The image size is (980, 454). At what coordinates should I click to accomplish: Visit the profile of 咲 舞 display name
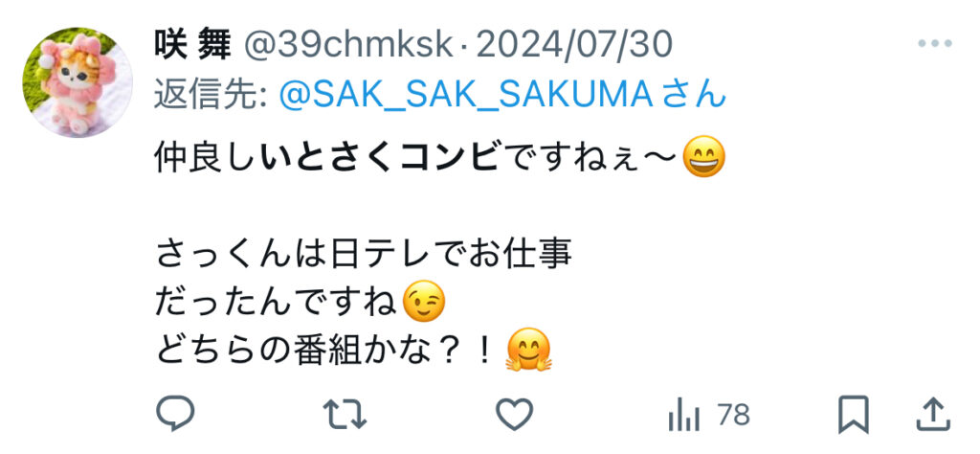click(192, 44)
